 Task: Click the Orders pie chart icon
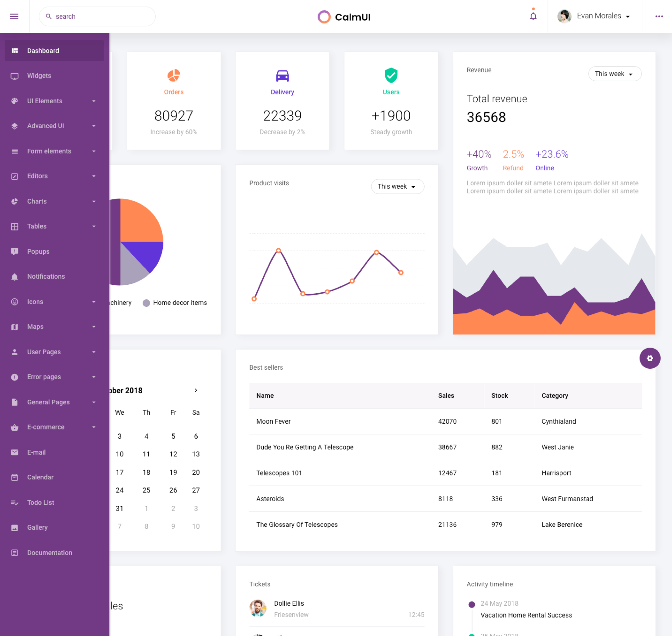(173, 75)
